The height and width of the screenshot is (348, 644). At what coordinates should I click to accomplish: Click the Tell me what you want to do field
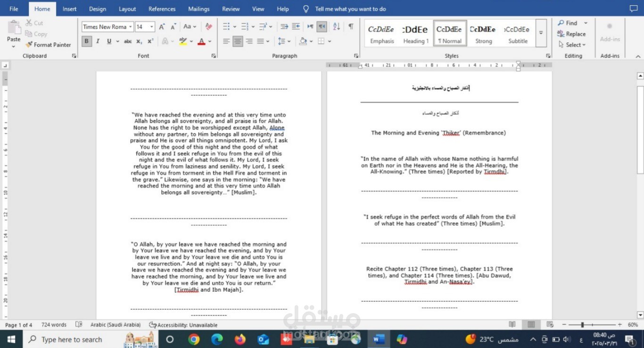click(x=350, y=9)
